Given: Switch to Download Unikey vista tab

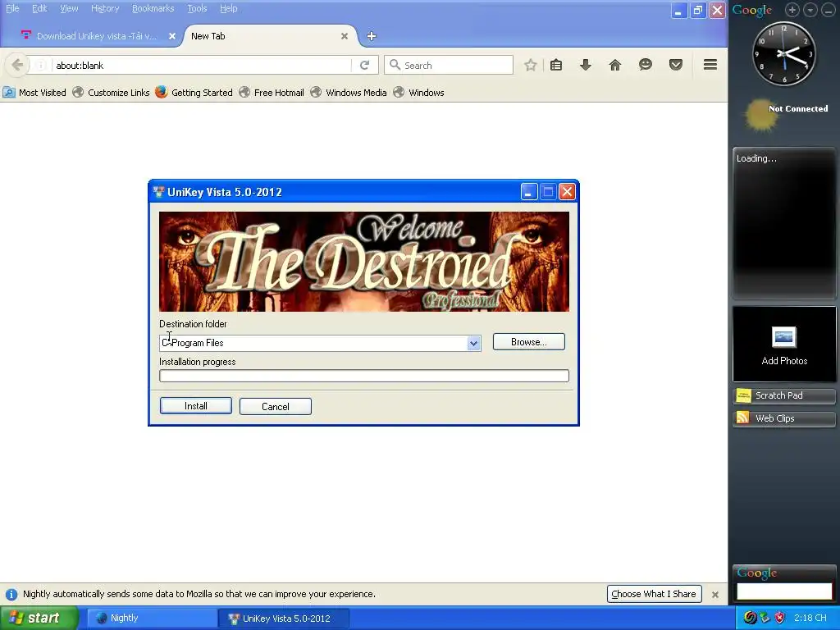Looking at the screenshot, I should tap(97, 36).
